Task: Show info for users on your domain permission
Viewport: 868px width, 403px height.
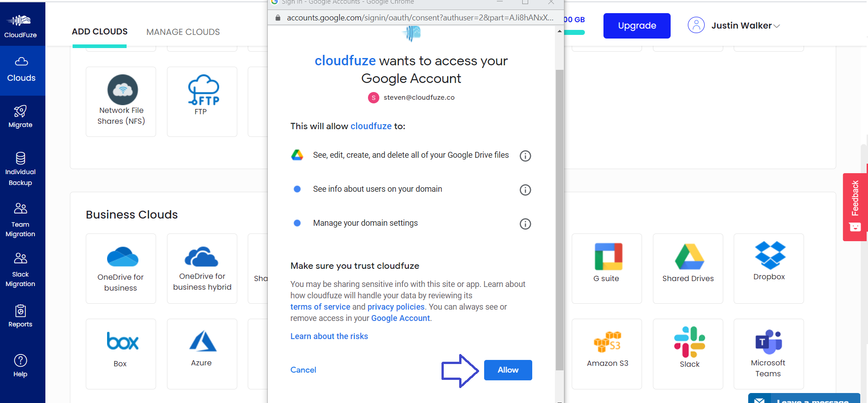Action: click(525, 190)
